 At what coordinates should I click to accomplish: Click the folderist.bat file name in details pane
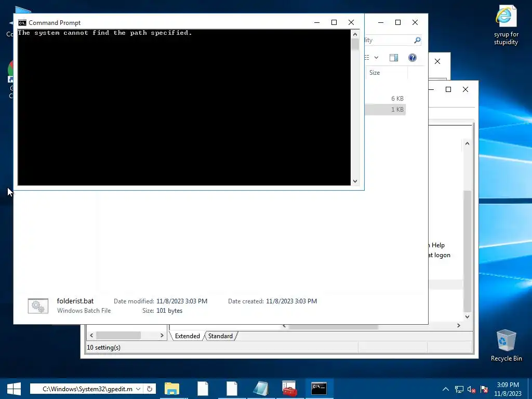(75, 301)
